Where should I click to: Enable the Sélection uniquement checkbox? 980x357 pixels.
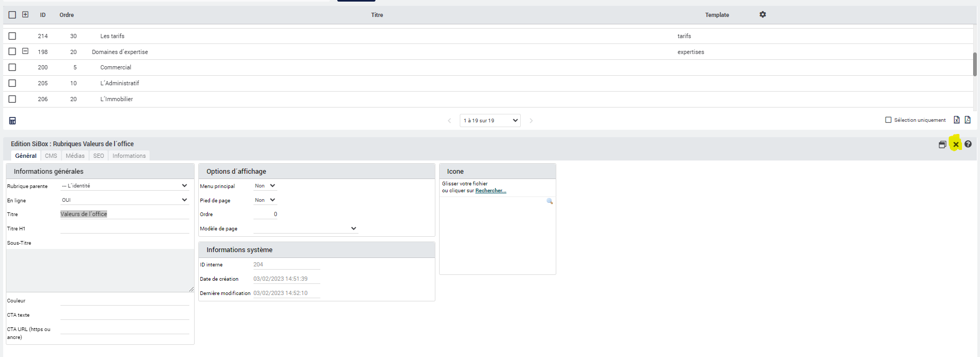[x=888, y=120]
